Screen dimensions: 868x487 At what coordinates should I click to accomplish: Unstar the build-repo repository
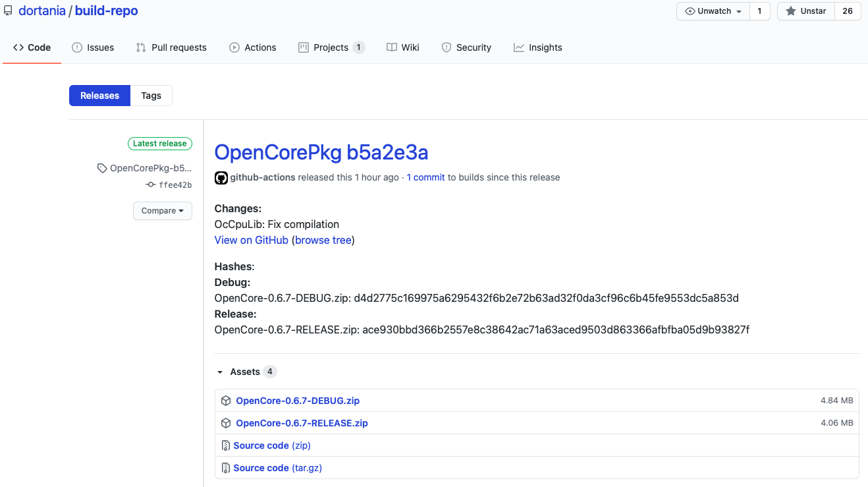pos(806,11)
